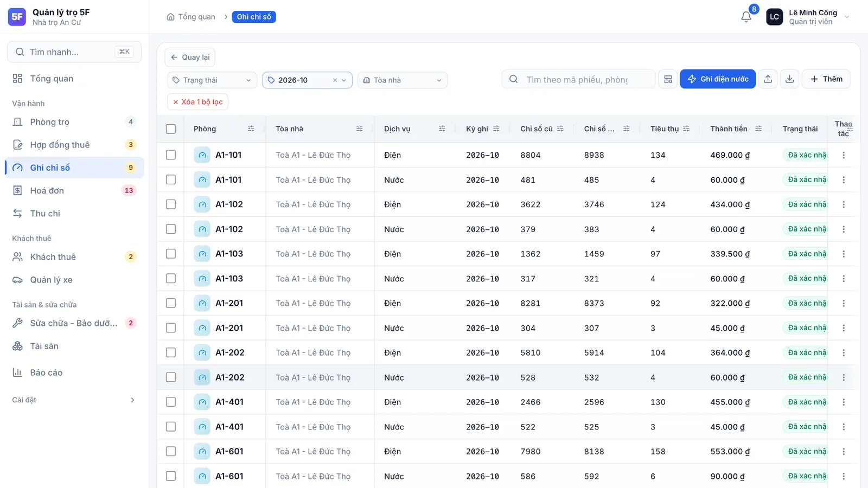Click the home icon in the breadcrumb
Image resolution: width=868 pixels, height=488 pixels.
[x=170, y=17]
